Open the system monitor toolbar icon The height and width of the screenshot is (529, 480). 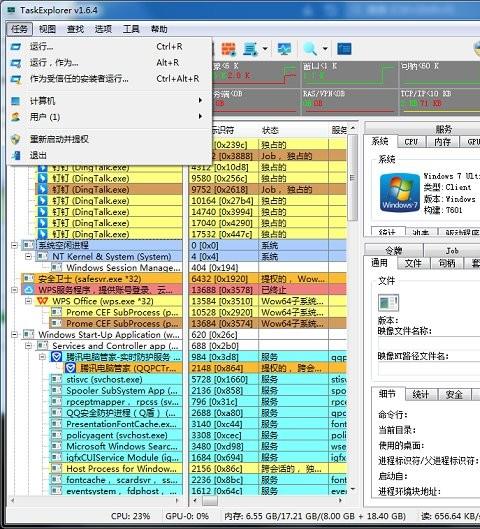click(x=284, y=49)
